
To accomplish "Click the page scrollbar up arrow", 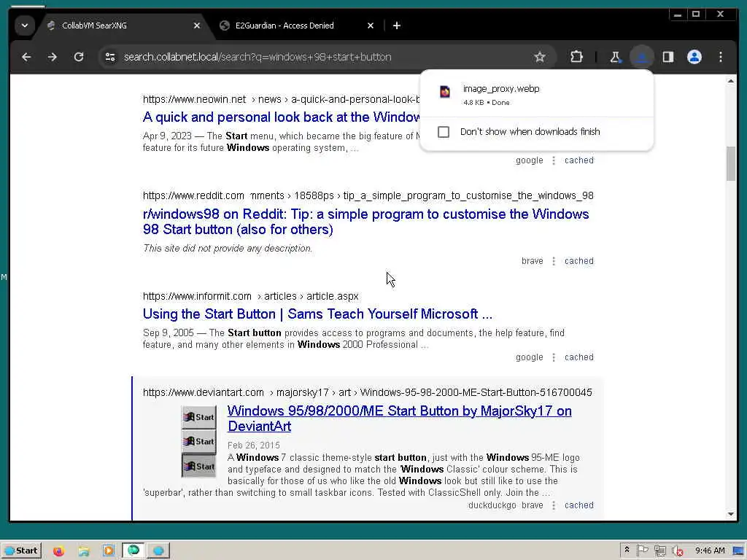I will [731, 81].
